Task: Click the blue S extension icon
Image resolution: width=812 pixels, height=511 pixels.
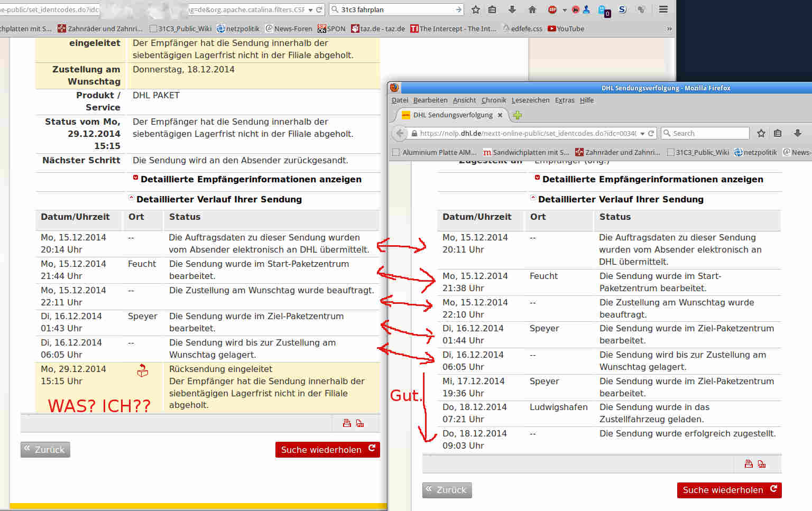Action: [x=622, y=10]
